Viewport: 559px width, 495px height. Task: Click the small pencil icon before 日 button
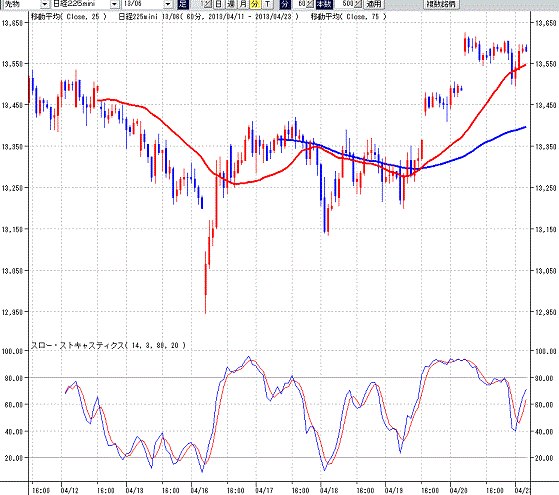pos(208,4)
